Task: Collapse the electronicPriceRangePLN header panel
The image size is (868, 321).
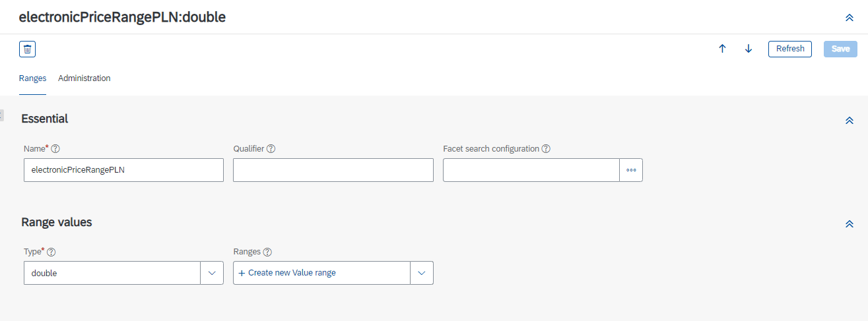Action: 850,18
